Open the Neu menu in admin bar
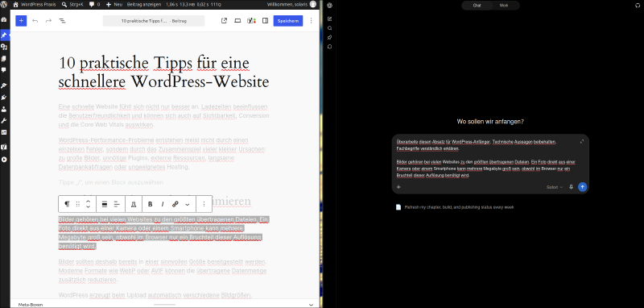Screen dimensions: 644x308 pos(114,5)
